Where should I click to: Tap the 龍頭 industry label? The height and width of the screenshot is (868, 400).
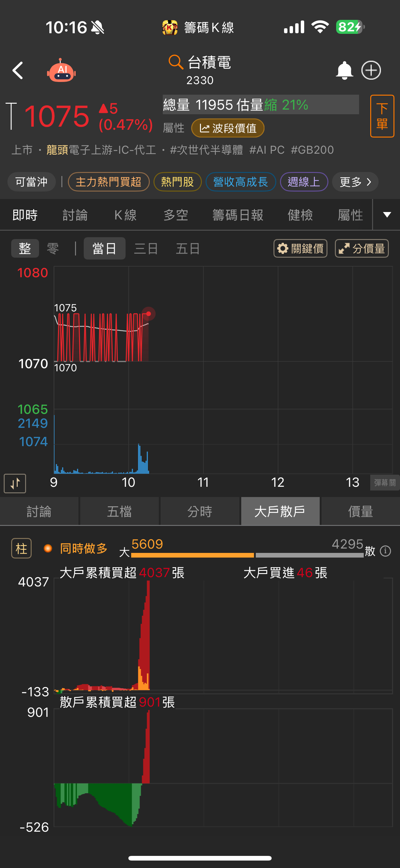58,150
